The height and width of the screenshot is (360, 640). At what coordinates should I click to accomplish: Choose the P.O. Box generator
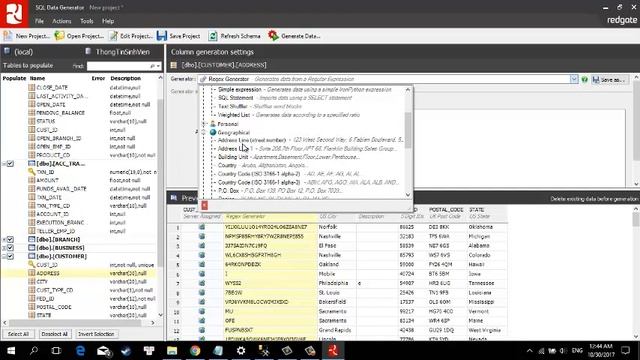click(228, 191)
